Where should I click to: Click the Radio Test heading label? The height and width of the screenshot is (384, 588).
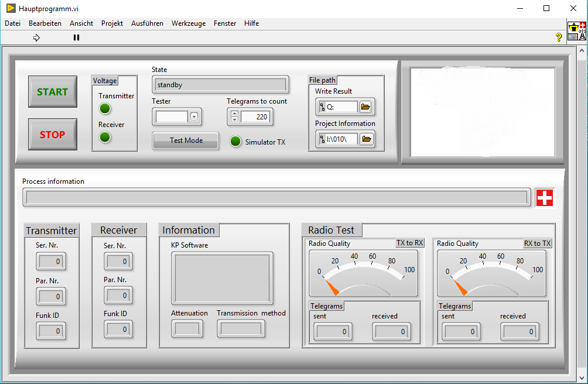point(331,230)
